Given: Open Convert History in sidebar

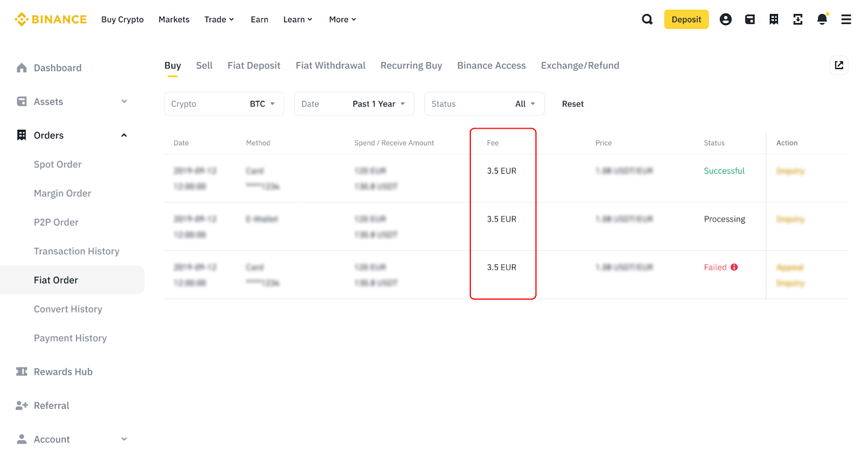Looking at the screenshot, I should (x=68, y=309).
